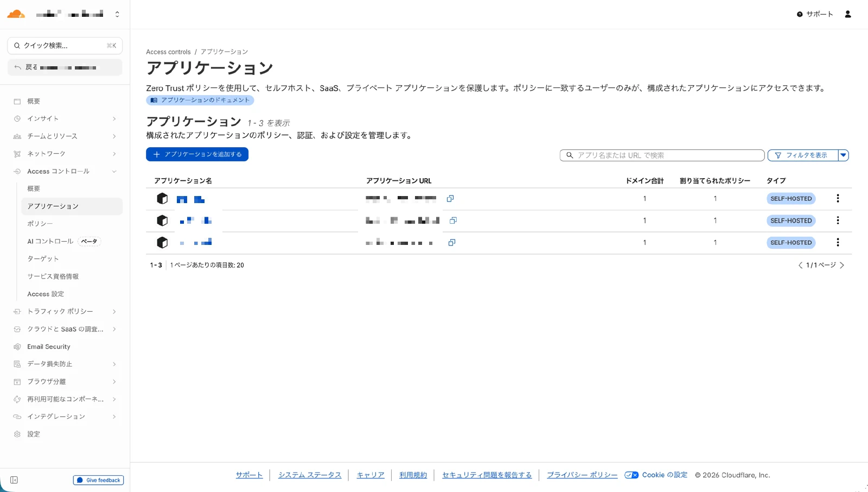868x492 pixels.
Task: Click アプリケーションを追加する button
Action: [197, 154]
